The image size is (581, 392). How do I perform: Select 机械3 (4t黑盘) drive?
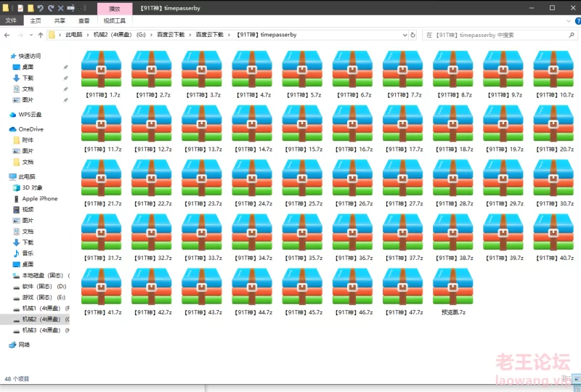[x=41, y=330]
